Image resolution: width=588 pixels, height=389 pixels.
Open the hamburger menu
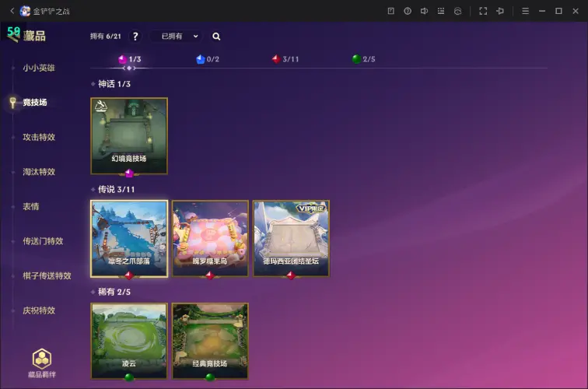[x=525, y=11]
